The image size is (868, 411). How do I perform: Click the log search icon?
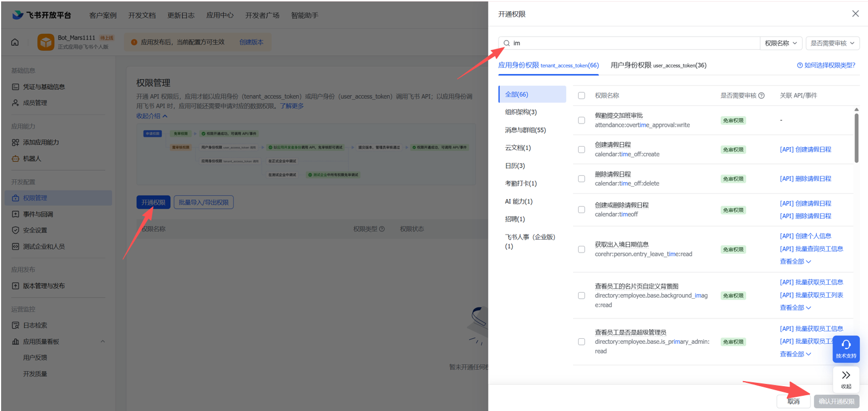click(x=15, y=325)
